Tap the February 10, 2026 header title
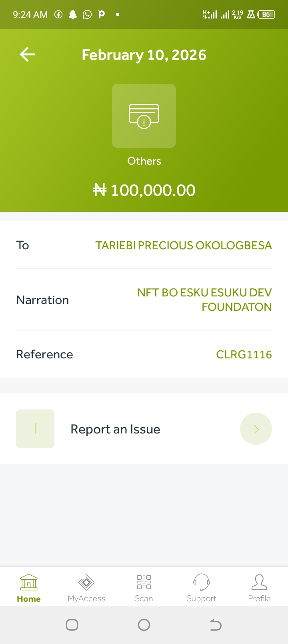Image resolution: width=288 pixels, height=644 pixels. 144,55
